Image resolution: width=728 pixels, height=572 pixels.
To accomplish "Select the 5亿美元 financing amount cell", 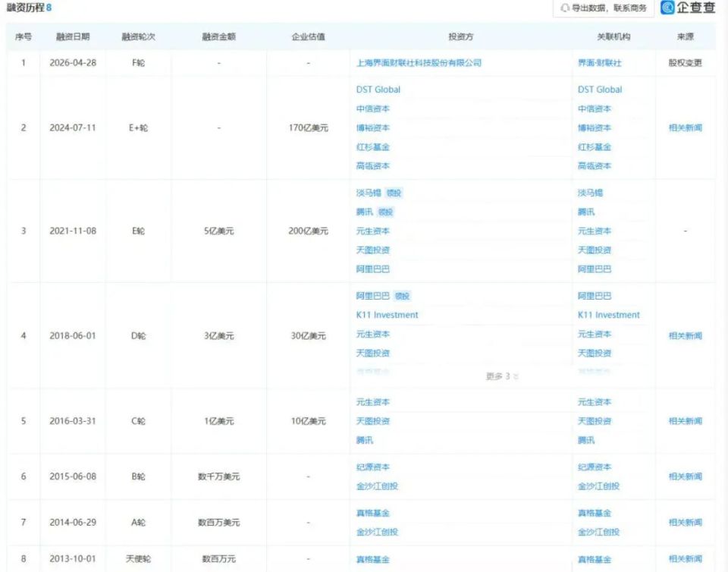I will (x=218, y=231).
